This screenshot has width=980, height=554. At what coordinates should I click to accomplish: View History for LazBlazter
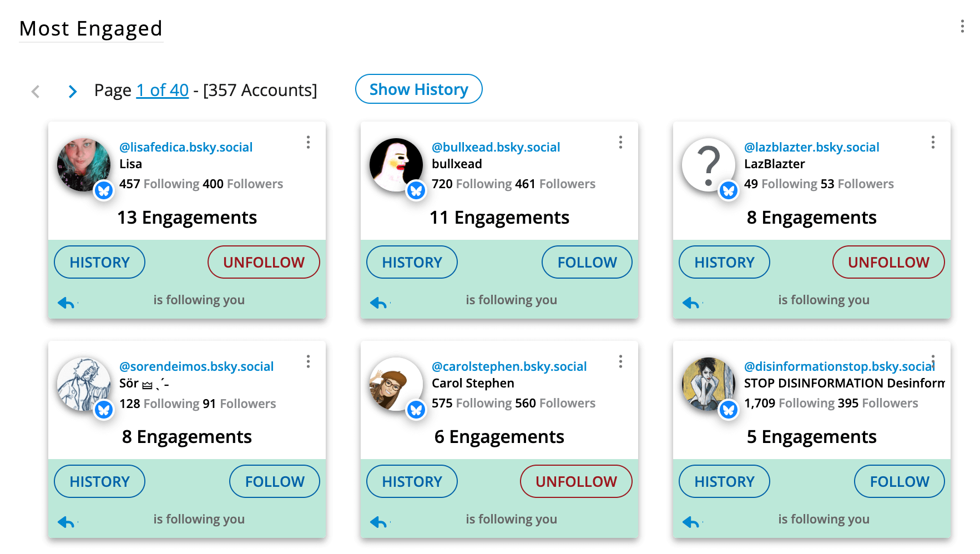724,262
